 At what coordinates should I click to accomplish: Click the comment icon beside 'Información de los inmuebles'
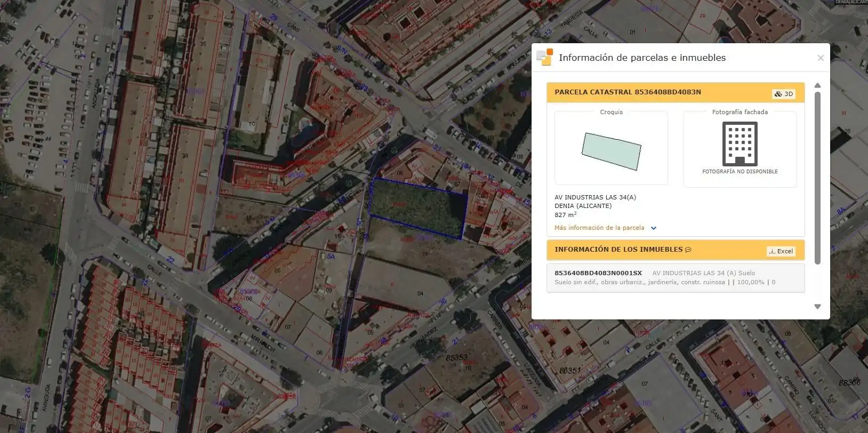pyautogui.click(x=688, y=250)
